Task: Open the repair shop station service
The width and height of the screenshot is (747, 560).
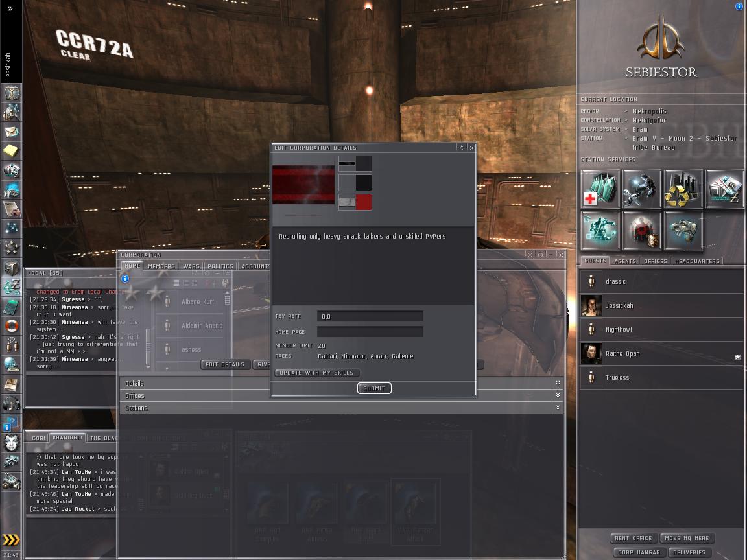Action: click(642, 189)
